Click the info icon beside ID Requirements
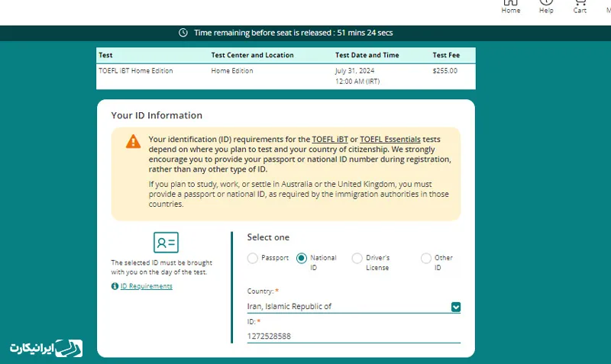 [x=115, y=286]
